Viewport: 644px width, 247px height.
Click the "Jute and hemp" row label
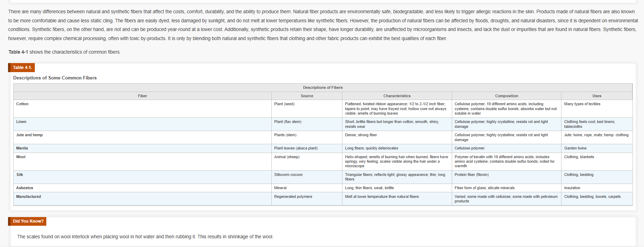(29, 135)
